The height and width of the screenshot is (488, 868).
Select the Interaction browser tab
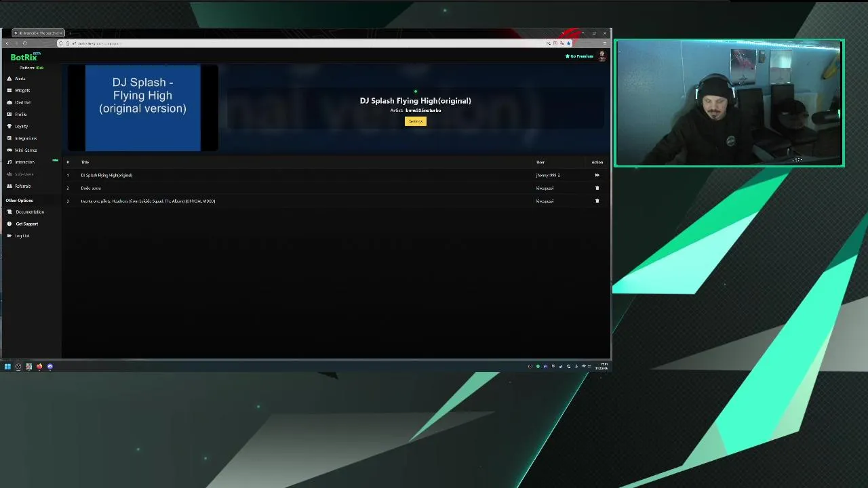tap(38, 33)
